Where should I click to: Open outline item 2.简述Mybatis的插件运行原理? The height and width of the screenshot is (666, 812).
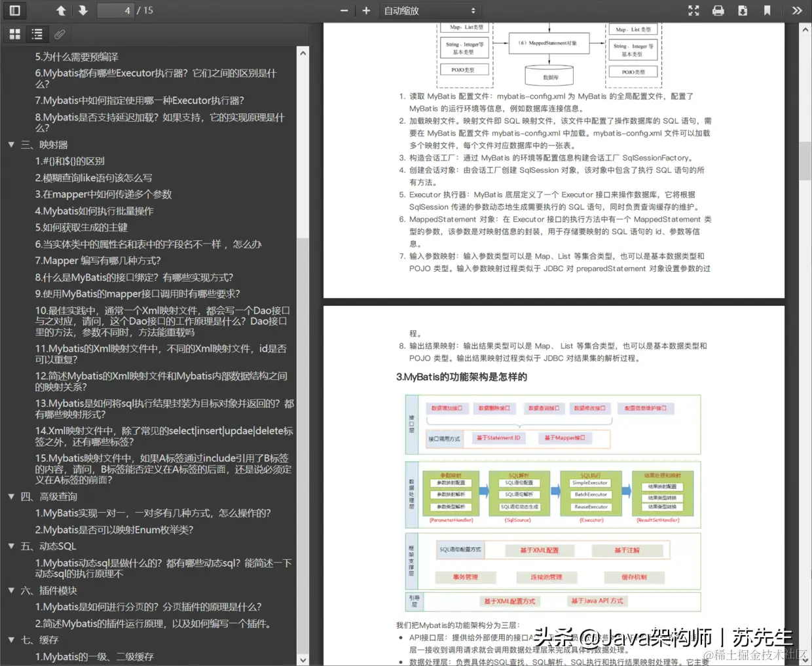click(153, 624)
